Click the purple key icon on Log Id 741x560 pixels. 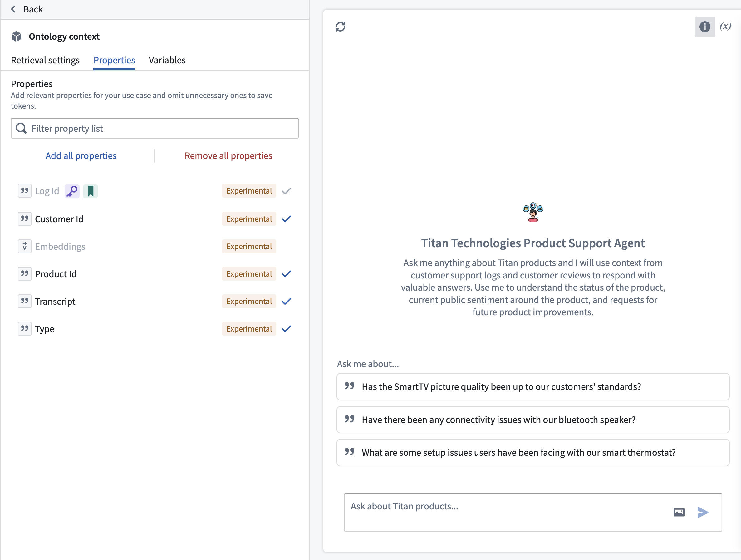(72, 191)
